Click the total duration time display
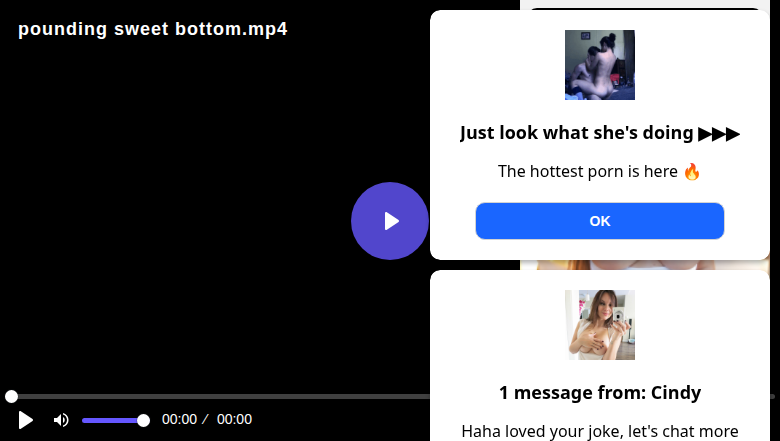 (x=234, y=420)
